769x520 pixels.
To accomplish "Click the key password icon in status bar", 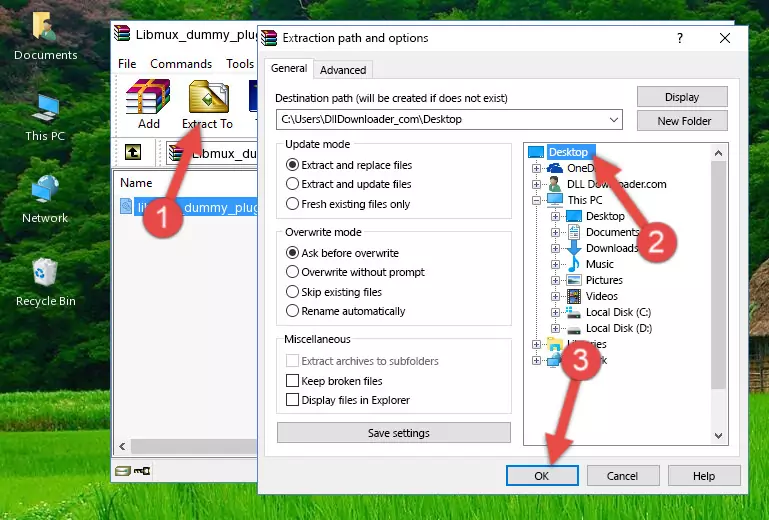I will click(142, 471).
